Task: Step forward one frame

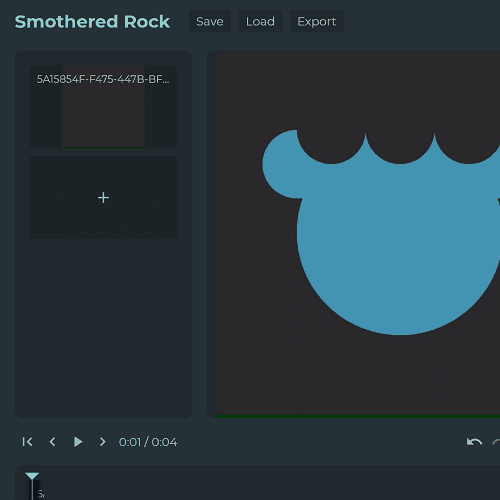Action: point(102,442)
